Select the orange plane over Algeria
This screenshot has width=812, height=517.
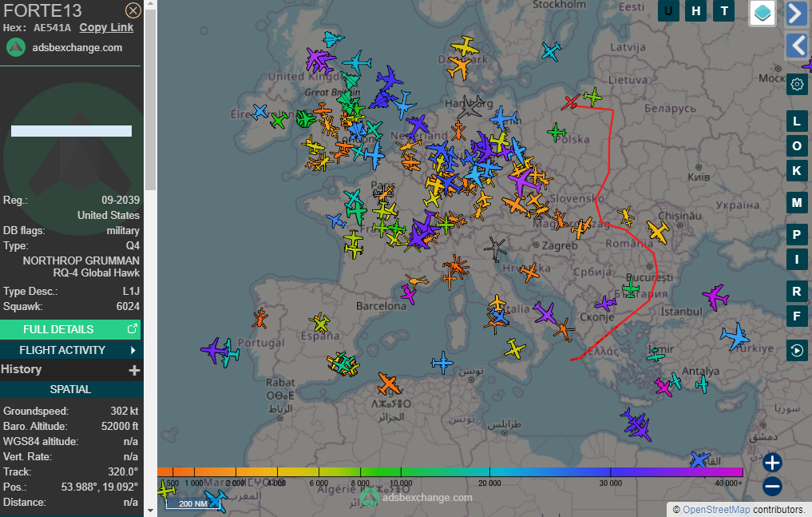[388, 384]
